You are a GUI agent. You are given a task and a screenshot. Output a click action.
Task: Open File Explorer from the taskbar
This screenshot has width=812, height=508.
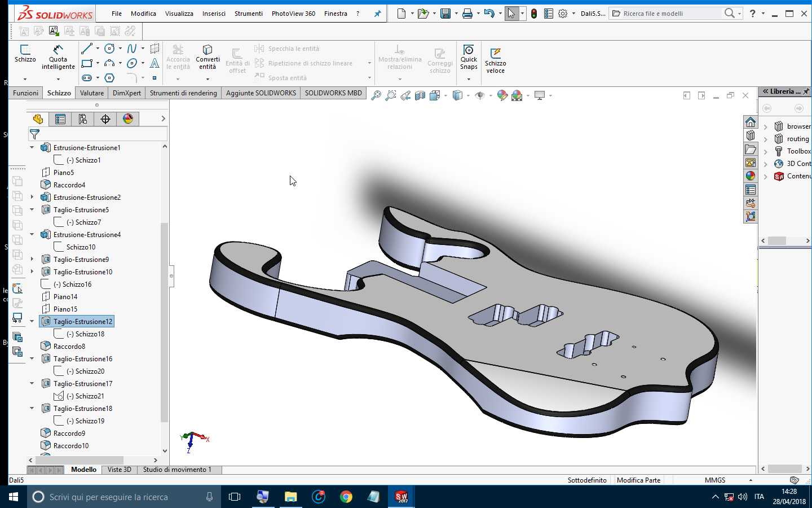click(290, 497)
